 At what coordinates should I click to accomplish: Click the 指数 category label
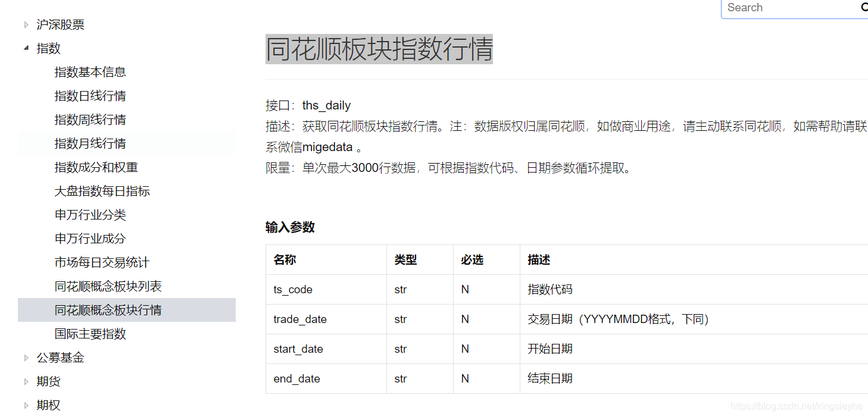(x=48, y=48)
